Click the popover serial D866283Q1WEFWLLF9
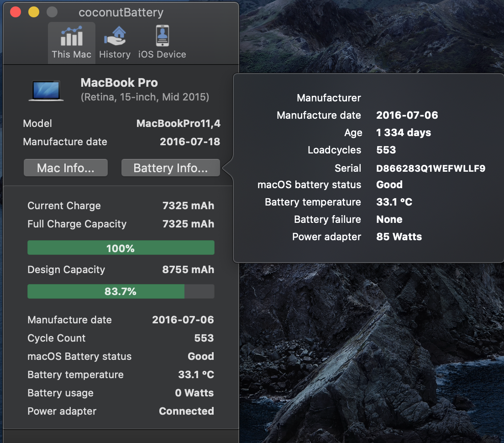This screenshot has width=504, height=443. click(x=430, y=169)
